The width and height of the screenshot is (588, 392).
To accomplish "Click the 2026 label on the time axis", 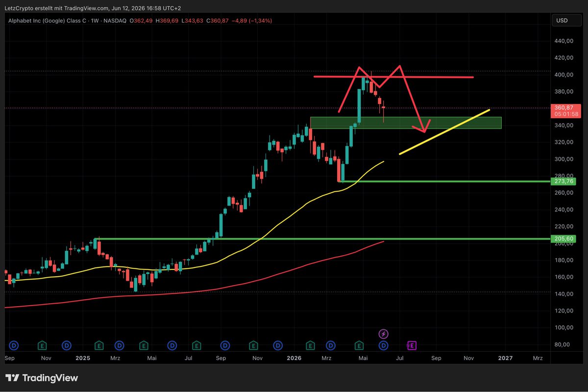I will pyautogui.click(x=294, y=358).
